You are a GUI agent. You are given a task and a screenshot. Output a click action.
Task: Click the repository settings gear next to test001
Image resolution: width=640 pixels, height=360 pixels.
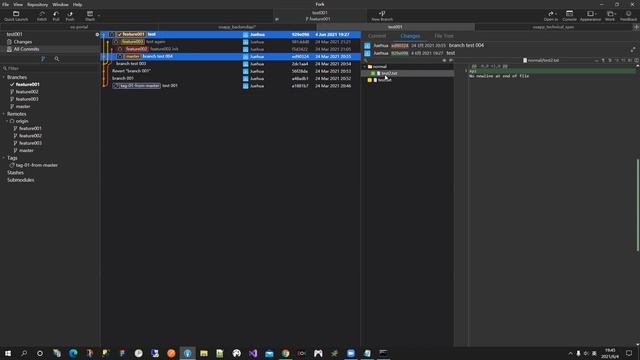coord(97,34)
